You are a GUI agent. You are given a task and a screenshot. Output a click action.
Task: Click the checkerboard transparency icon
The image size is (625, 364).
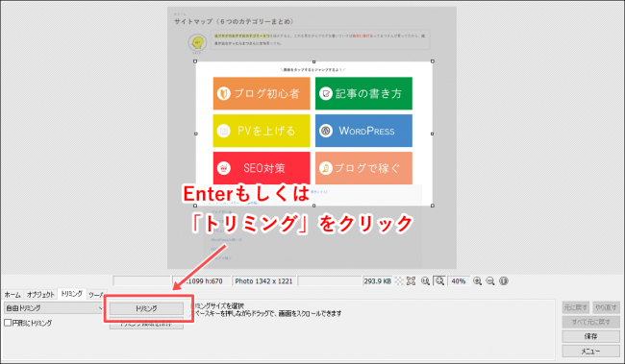[399, 281]
